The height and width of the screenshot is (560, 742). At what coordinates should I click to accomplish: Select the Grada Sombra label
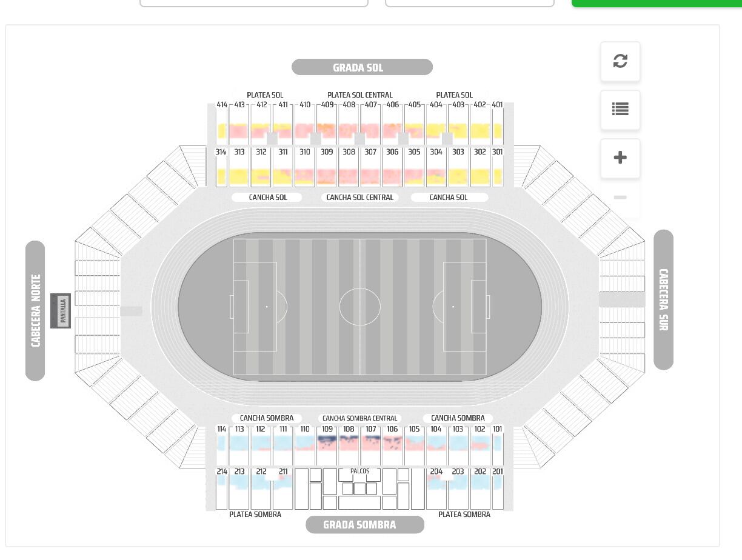[364, 525]
